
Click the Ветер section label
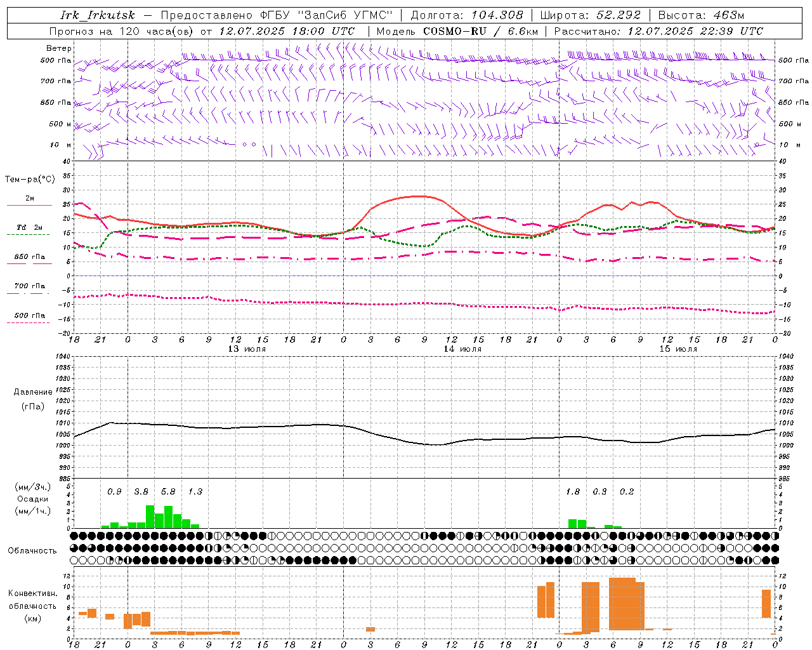pyautogui.click(x=59, y=48)
